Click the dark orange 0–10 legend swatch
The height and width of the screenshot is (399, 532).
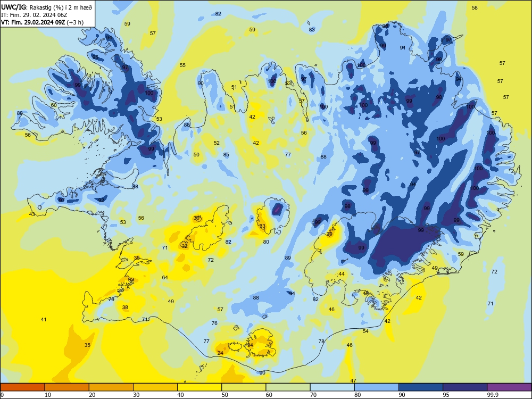click(x=22, y=387)
